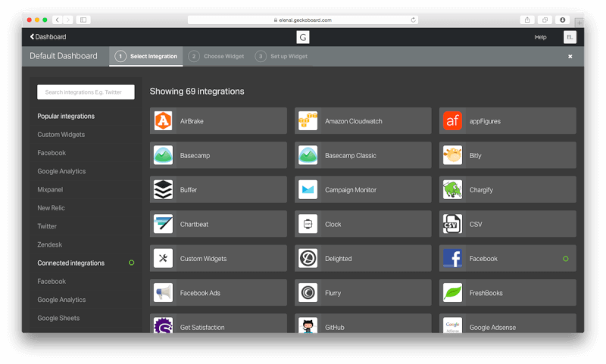Select the Chargify bull icon
Screen dimensions: 606x364
[x=452, y=189]
